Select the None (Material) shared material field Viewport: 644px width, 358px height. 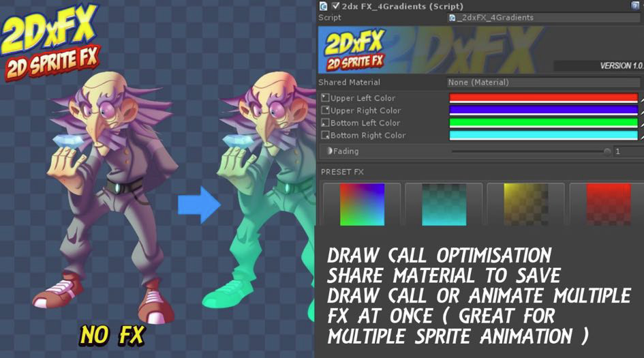545,83
